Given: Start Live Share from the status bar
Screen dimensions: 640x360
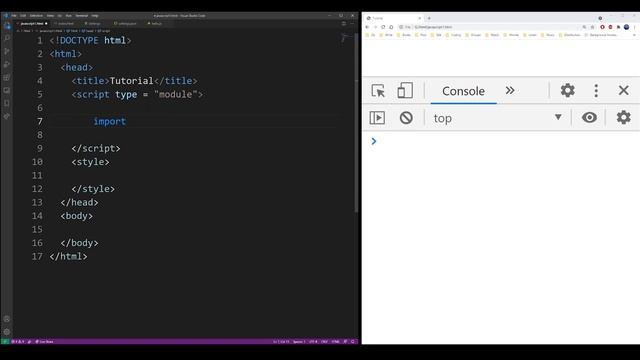Looking at the screenshot, I should coord(44,342).
